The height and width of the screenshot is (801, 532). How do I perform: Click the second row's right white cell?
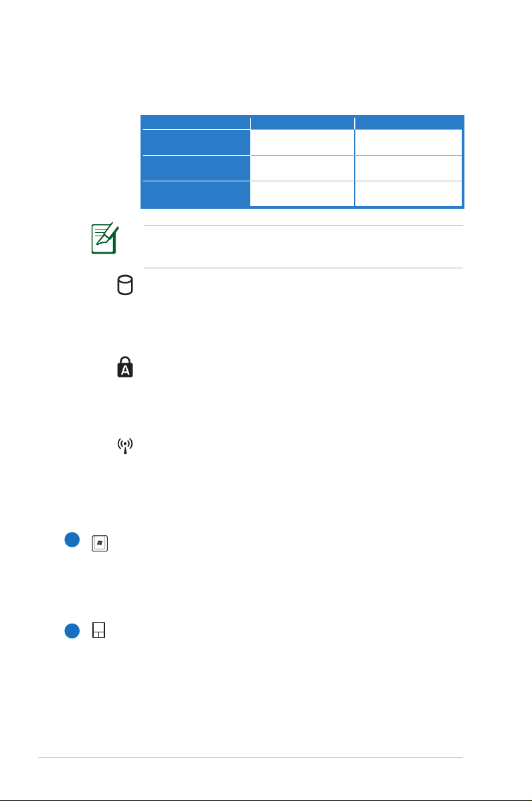coord(408,168)
